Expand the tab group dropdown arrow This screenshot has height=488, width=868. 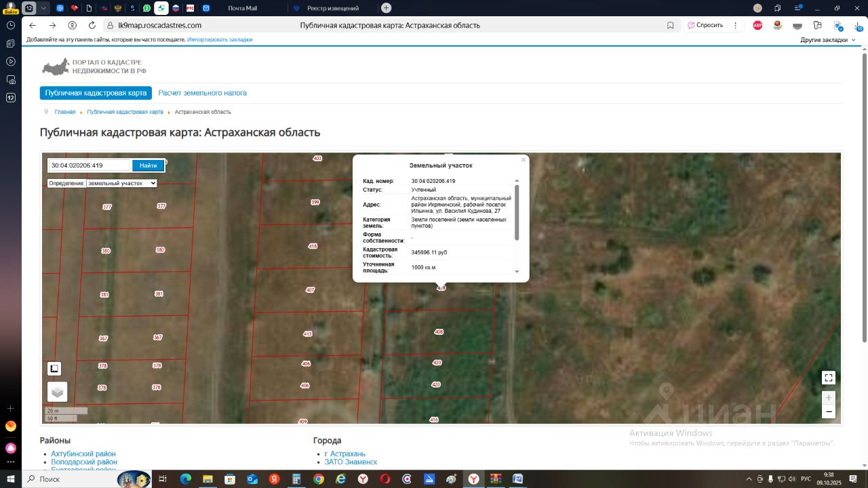point(44,8)
